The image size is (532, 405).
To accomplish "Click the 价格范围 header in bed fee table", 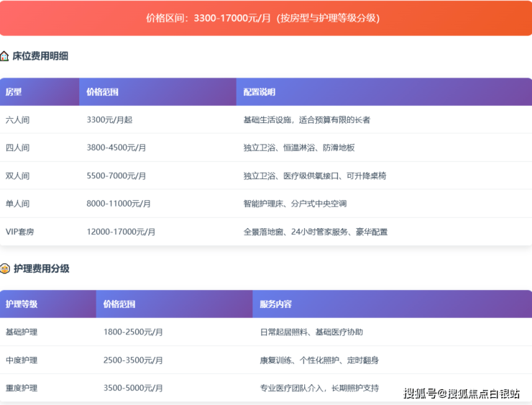I will [102, 92].
